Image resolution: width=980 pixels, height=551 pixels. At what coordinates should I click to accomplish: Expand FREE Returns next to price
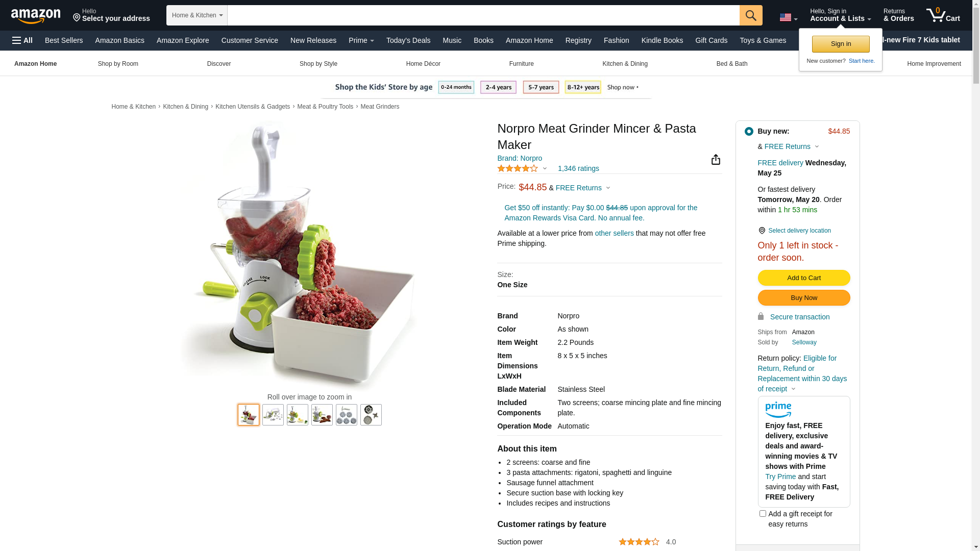pyautogui.click(x=583, y=188)
